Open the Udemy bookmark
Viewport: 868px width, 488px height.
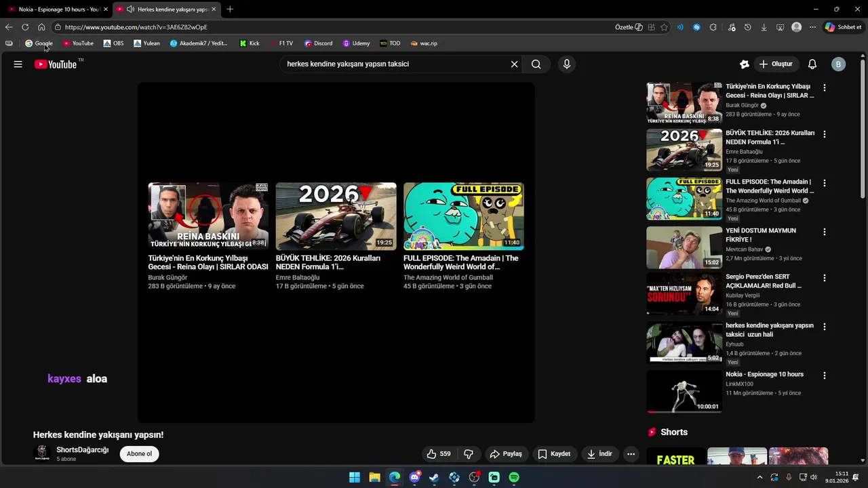tap(356, 43)
